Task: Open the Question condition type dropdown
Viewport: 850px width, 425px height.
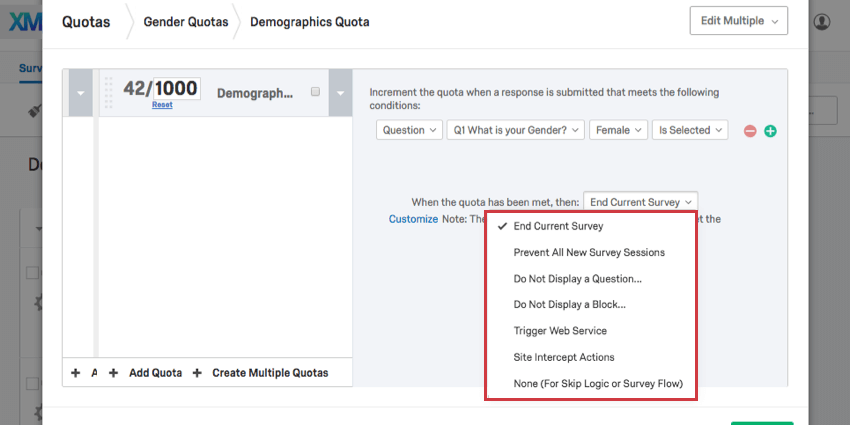Action: [x=410, y=130]
